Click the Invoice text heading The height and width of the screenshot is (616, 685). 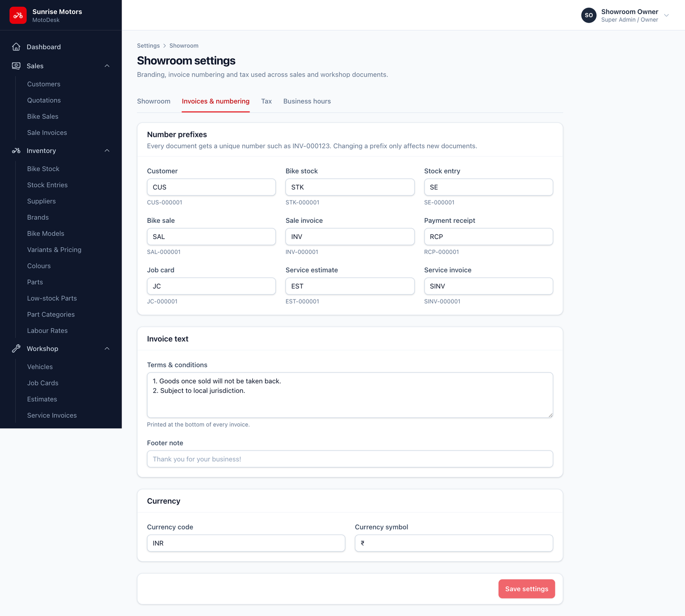[167, 339]
